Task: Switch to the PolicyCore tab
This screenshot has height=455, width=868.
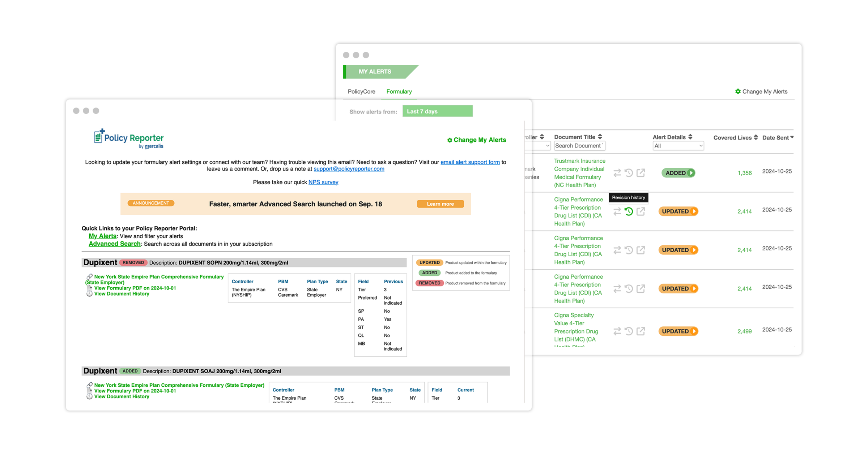Action: [361, 91]
